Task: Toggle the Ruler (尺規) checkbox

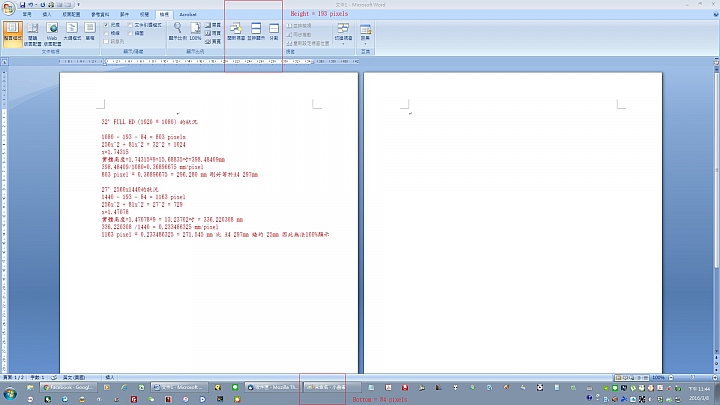Action: point(107,25)
